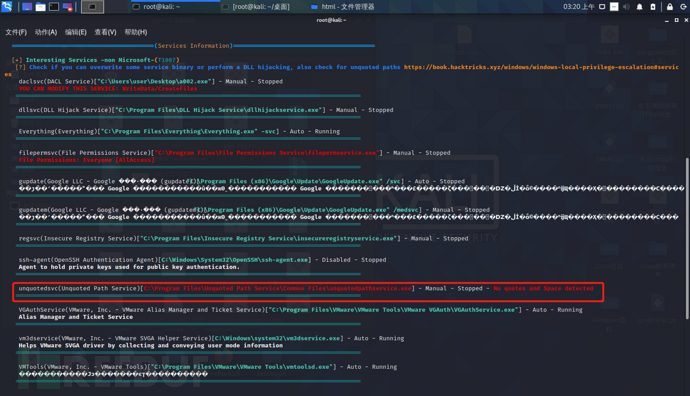Click the display monitor tray icon

[x=602, y=7]
